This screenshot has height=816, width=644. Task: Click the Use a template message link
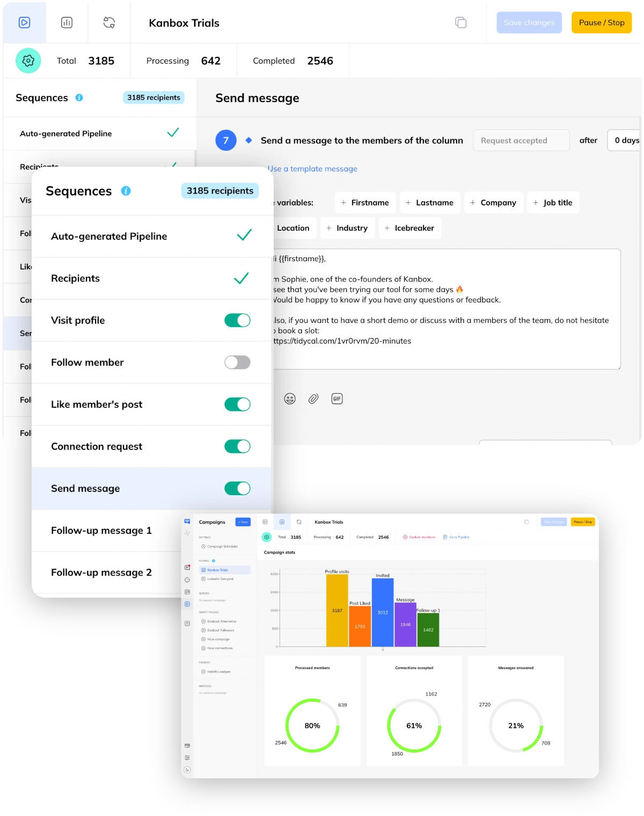(x=312, y=169)
